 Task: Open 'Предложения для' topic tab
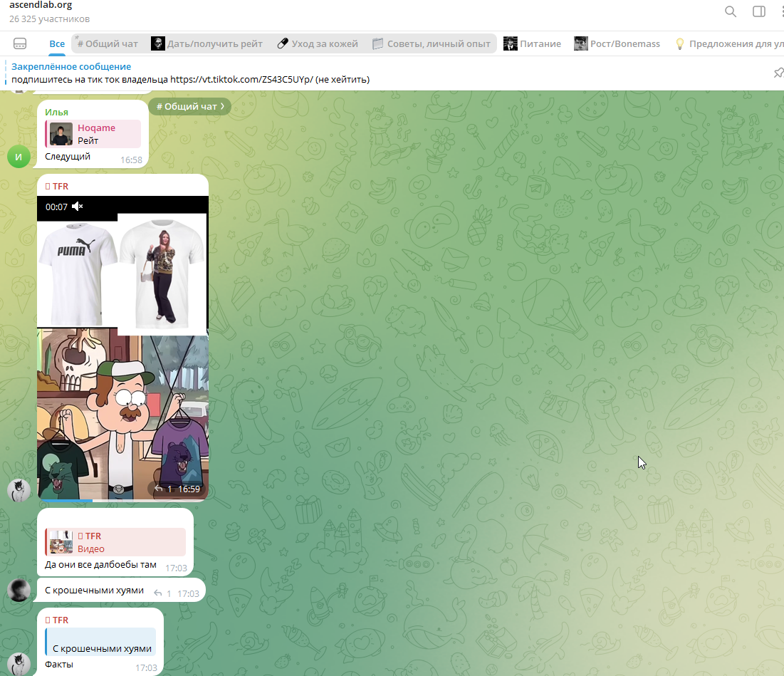tap(729, 44)
